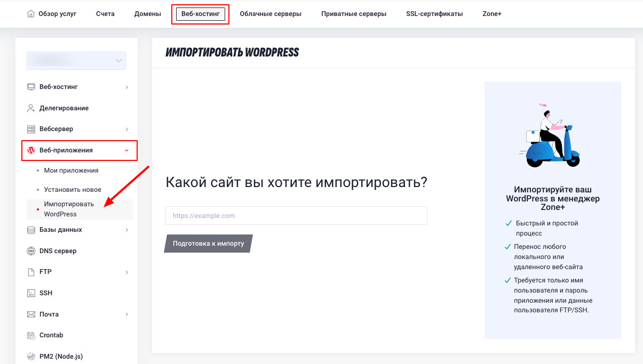
Task: Click the Crontab clock icon
Action: pos(31,335)
